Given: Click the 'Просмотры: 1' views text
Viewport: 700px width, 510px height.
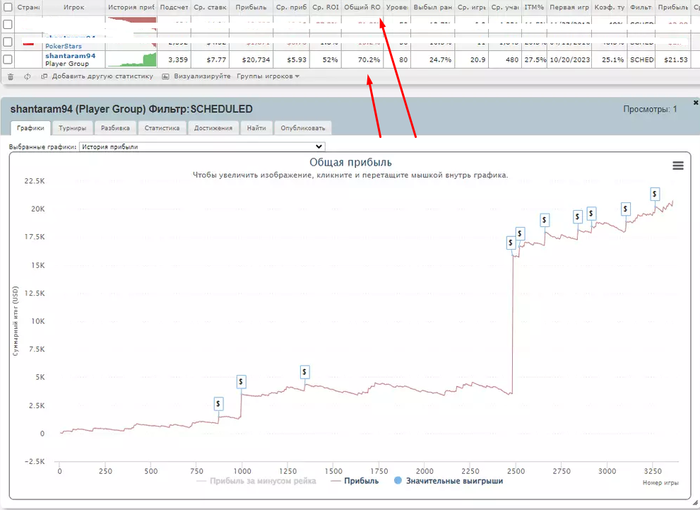Looking at the screenshot, I should click(650, 109).
